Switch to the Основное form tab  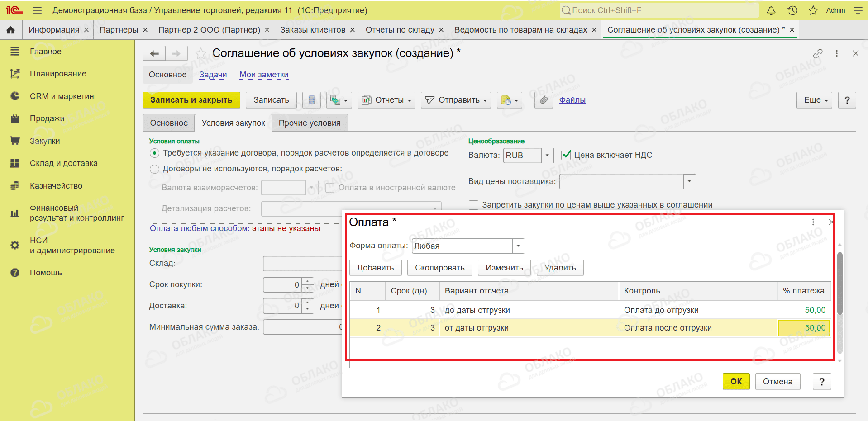[169, 123]
